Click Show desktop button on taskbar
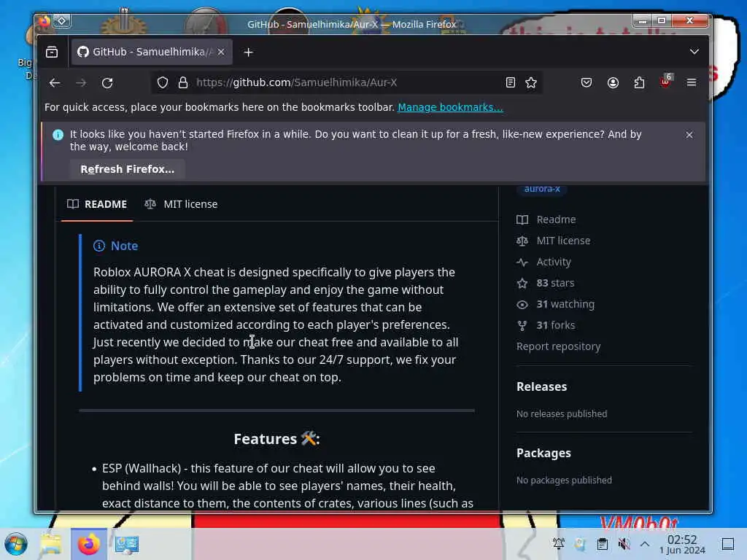 pyautogui.click(x=727, y=544)
